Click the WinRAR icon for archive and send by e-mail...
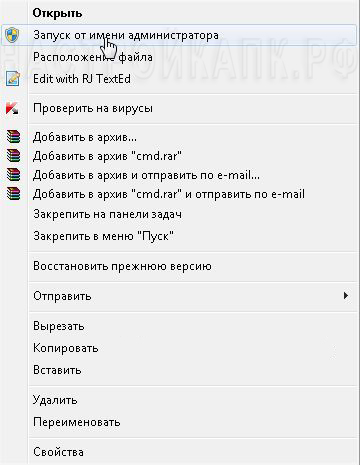 coord(13,175)
